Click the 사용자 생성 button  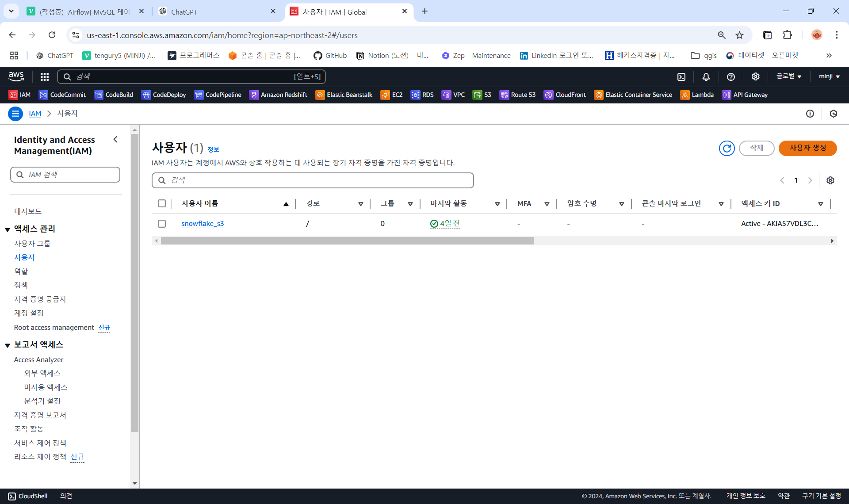(x=807, y=148)
